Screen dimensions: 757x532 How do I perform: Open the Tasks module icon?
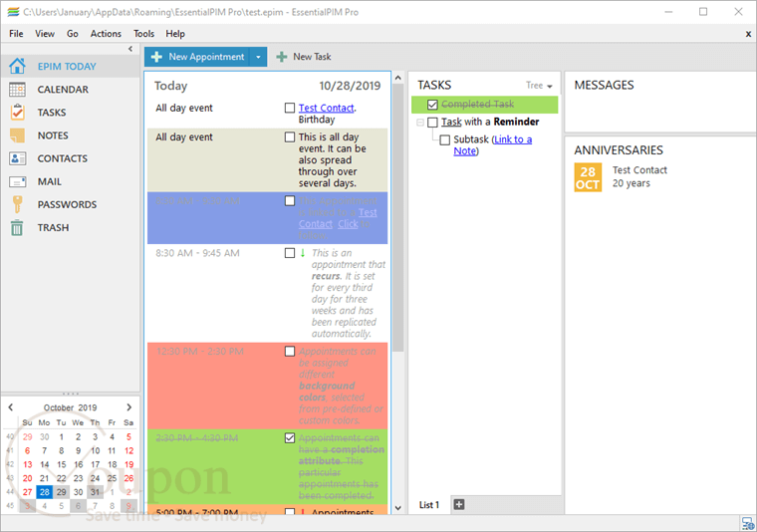17,112
